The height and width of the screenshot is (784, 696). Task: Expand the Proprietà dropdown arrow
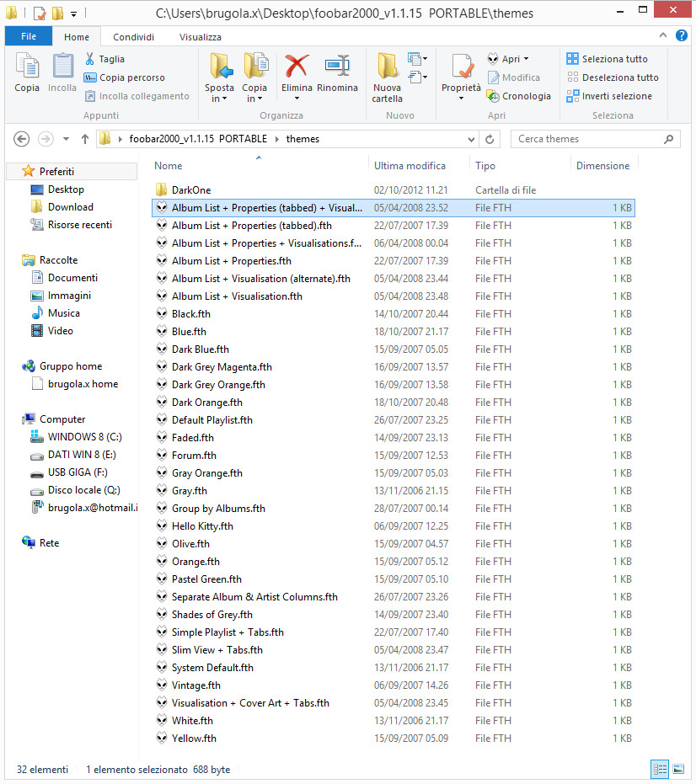tap(461, 99)
